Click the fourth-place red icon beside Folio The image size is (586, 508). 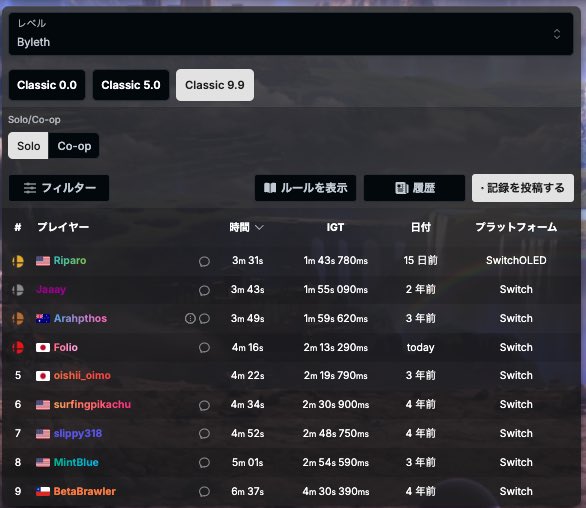18,348
